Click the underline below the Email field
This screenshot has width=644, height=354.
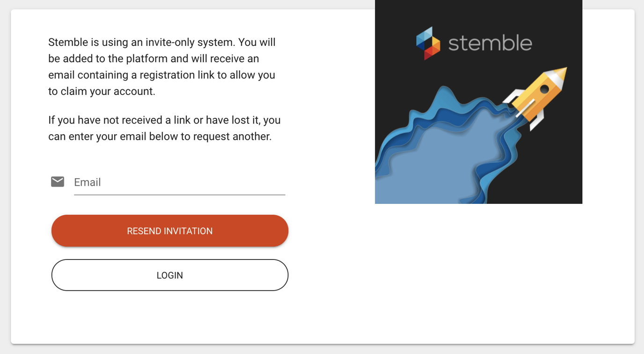179,195
